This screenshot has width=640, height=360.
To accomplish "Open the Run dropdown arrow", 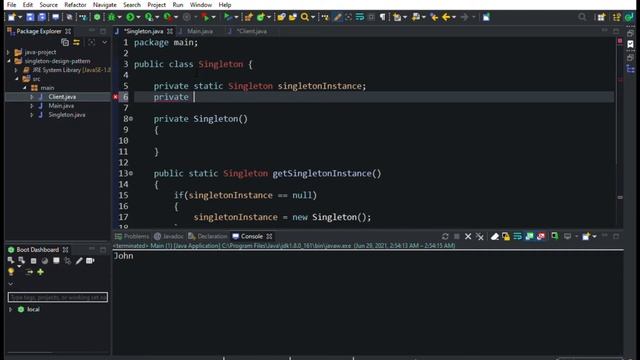I will [x=138, y=18].
